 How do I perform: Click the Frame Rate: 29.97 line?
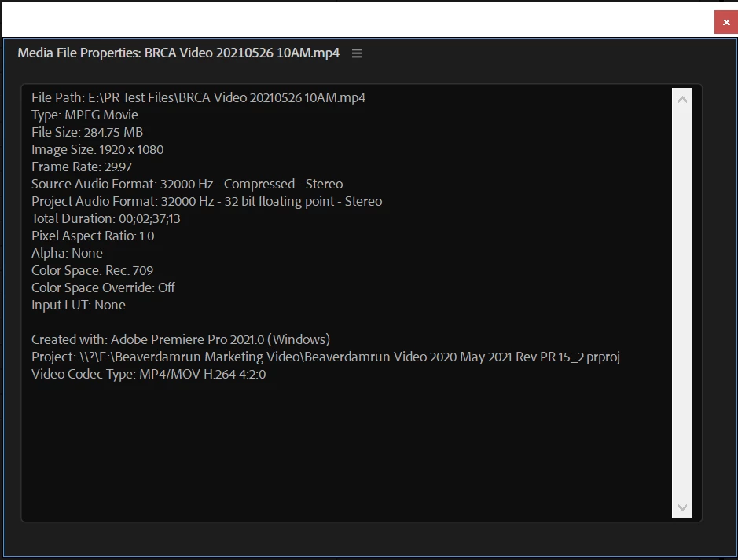(x=82, y=167)
